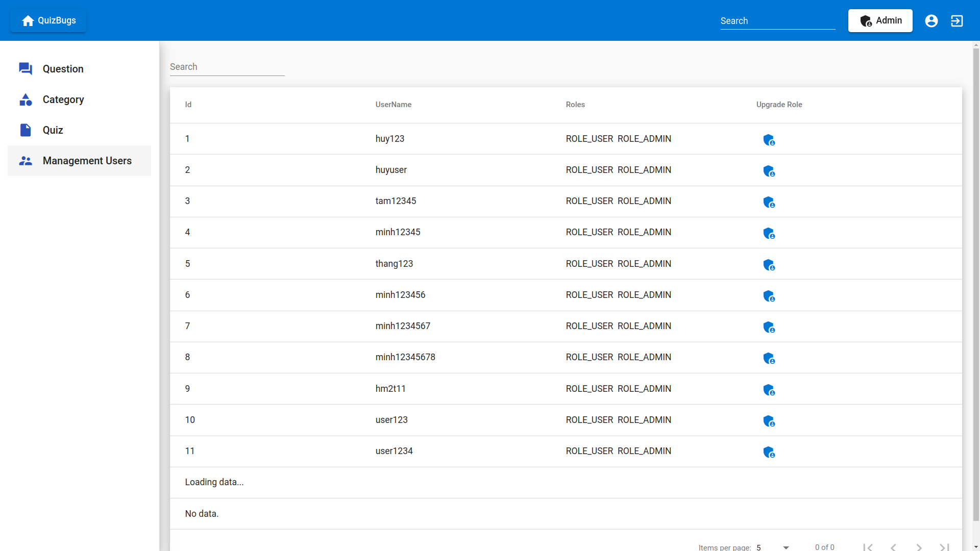Select username thang123 cell
The width and height of the screenshot is (980, 551).
click(395, 264)
